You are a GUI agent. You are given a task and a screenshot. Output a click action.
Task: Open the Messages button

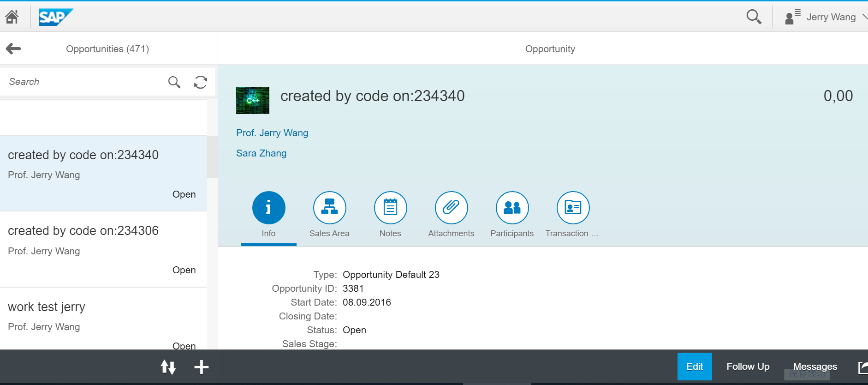coord(815,367)
